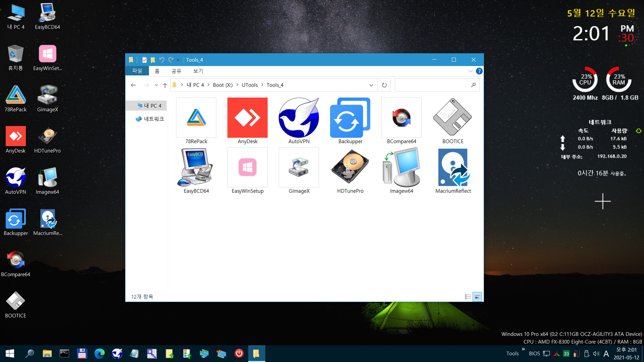Select the MacriumRe... desktop shortcut

pos(47,223)
